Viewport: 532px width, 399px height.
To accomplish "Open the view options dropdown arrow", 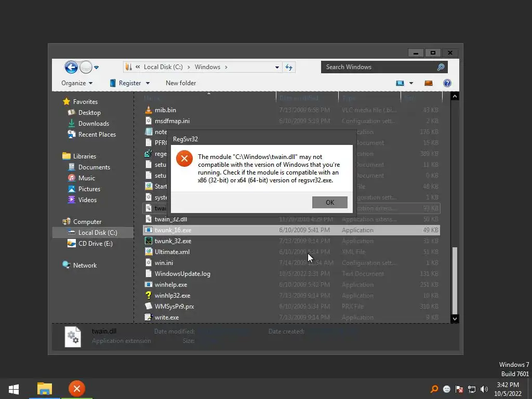I will point(411,83).
